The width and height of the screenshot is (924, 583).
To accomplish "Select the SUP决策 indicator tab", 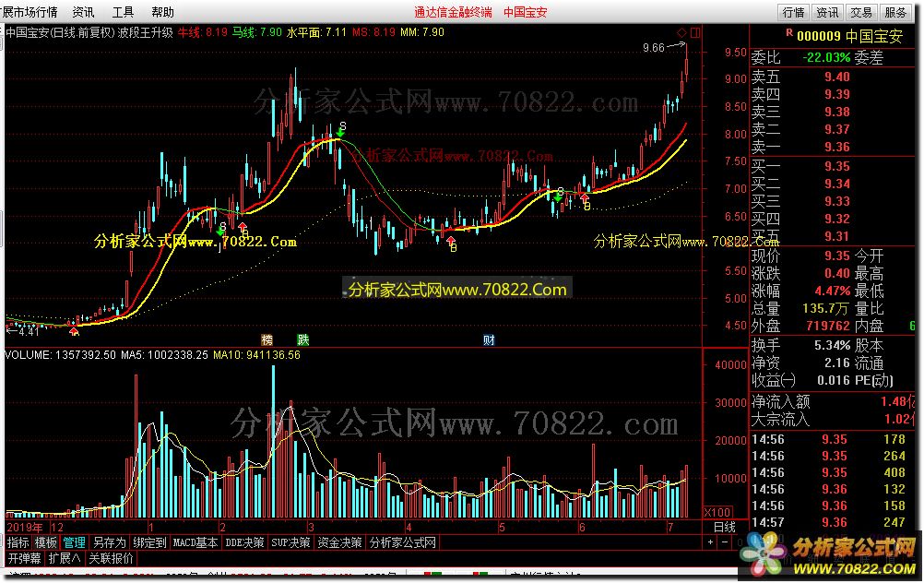I will coord(290,542).
